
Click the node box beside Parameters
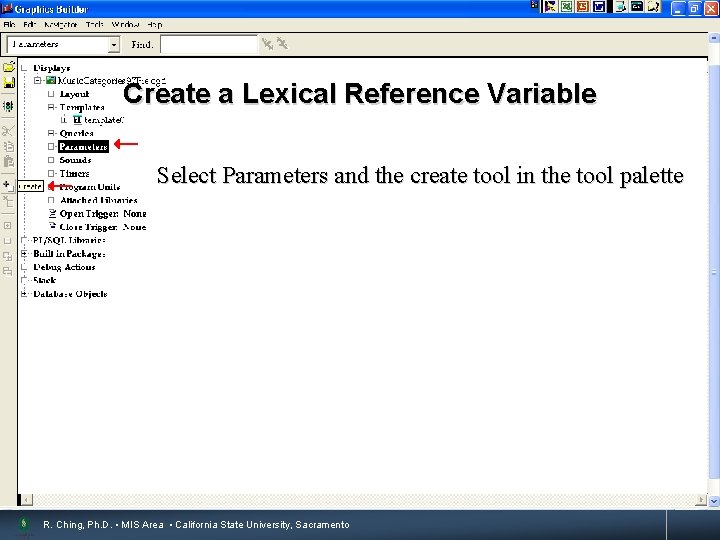coord(51,146)
